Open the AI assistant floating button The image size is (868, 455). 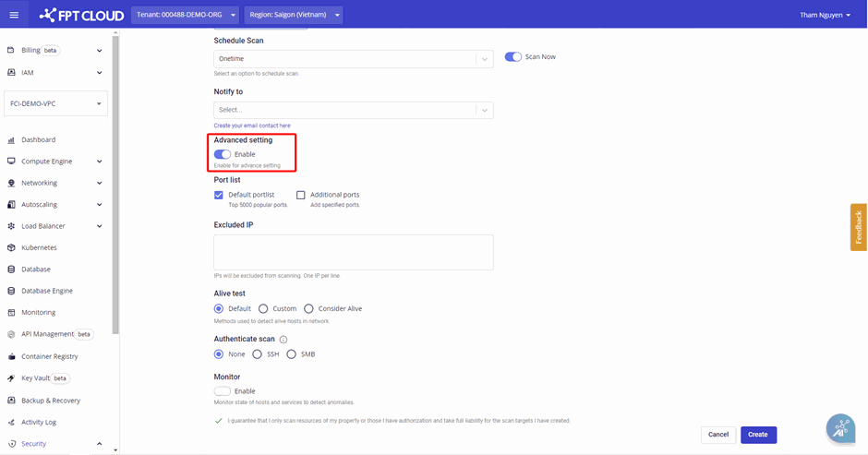click(x=841, y=428)
